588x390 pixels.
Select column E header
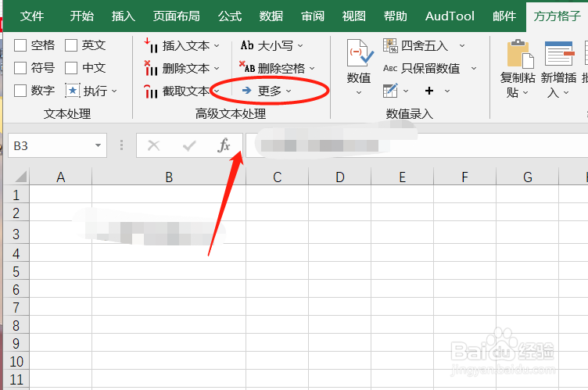(403, 177)
